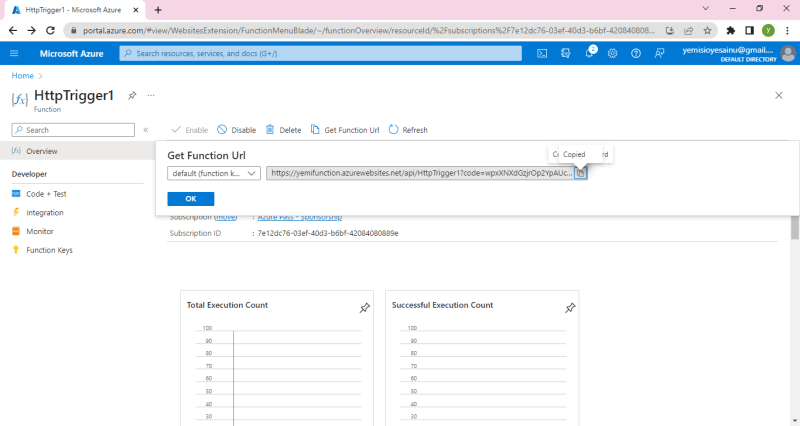The image size is (800, 426).
Task: Open the ellipsis more options next to HttpTrigger1
Action: (x=151, y=95)
